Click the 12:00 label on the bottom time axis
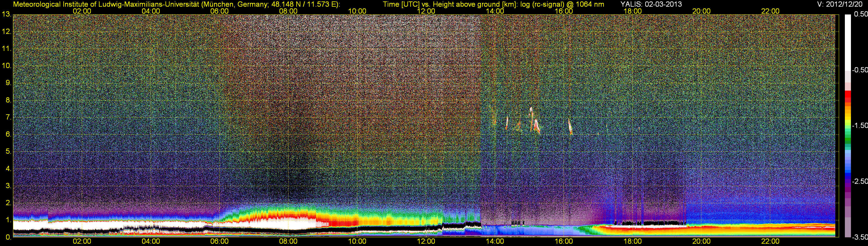This screenshot has height=246, width=868. pyautogui.click(x=426, y=241)
